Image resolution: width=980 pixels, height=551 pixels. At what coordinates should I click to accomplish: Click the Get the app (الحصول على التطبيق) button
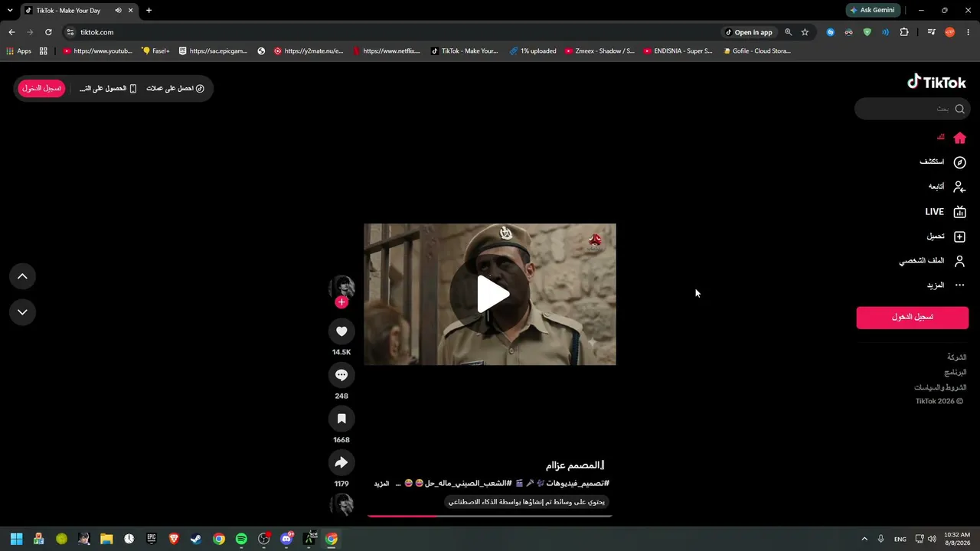pyautogui.click(x=108, y=89)
